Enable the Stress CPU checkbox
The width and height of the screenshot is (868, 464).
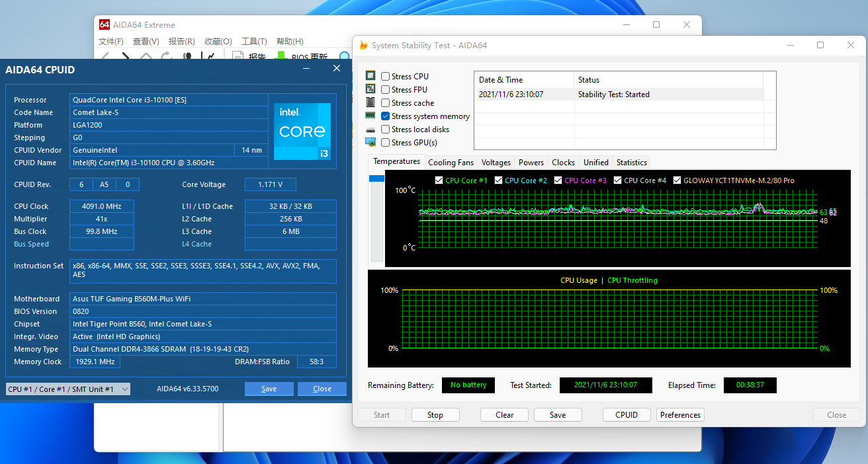[x=385, y=75]
